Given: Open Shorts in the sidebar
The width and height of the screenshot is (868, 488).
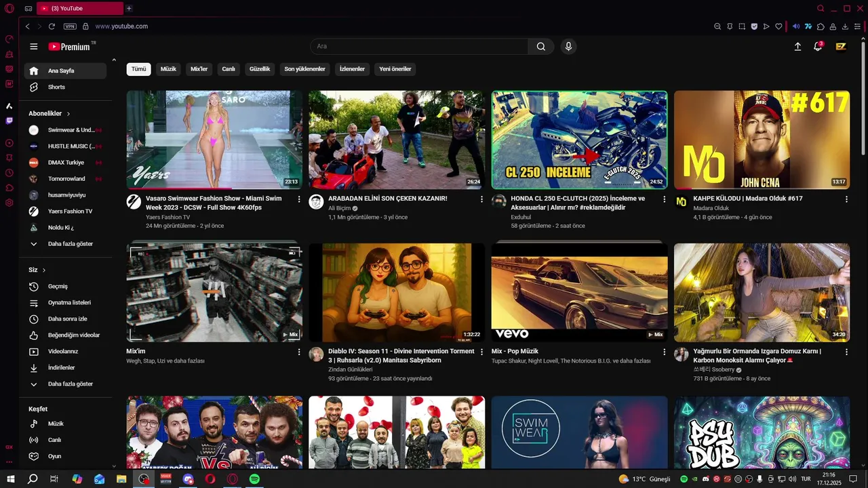Looking at the screenshot, I should click(65, 87).
